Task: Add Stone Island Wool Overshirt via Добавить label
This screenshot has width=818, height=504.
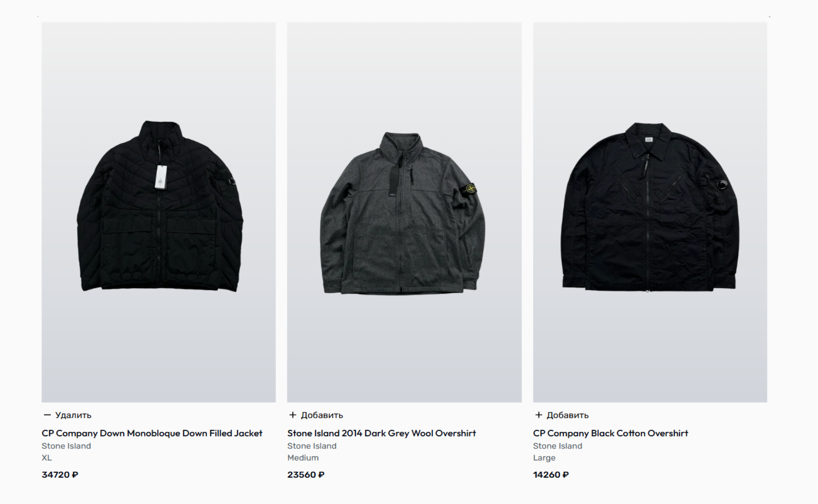Action: (x=322, y=415)
